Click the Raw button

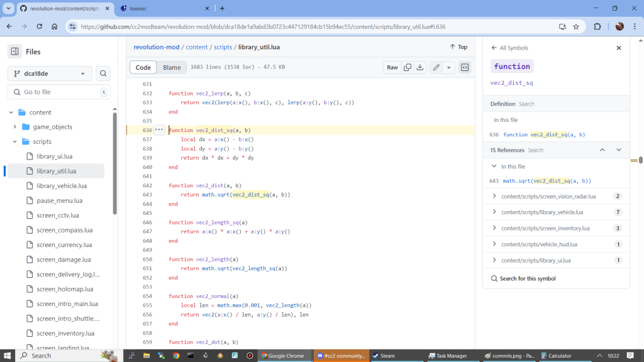coord(392,67)
